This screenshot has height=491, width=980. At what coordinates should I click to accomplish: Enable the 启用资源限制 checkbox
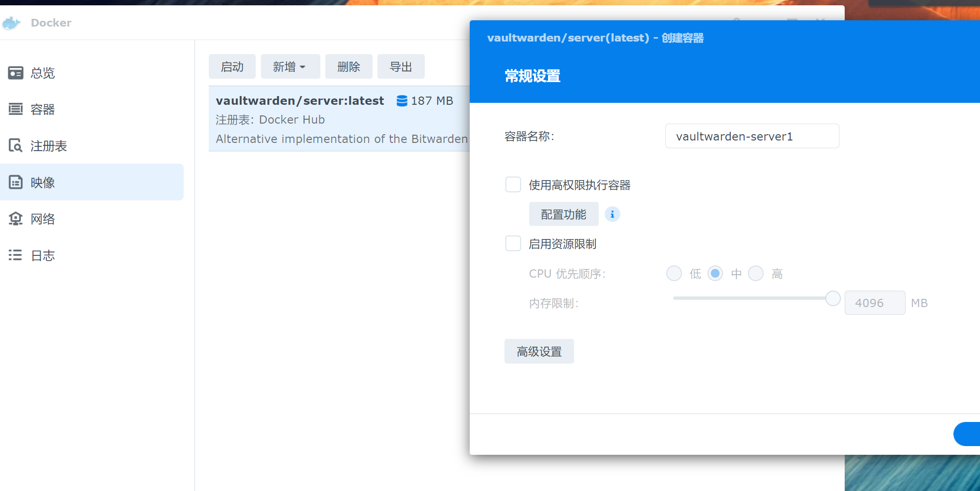[513, 243]
